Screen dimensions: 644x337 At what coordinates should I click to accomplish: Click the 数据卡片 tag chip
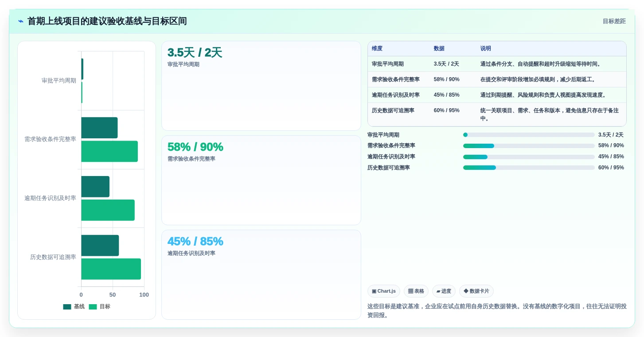[x=476, y=291]
